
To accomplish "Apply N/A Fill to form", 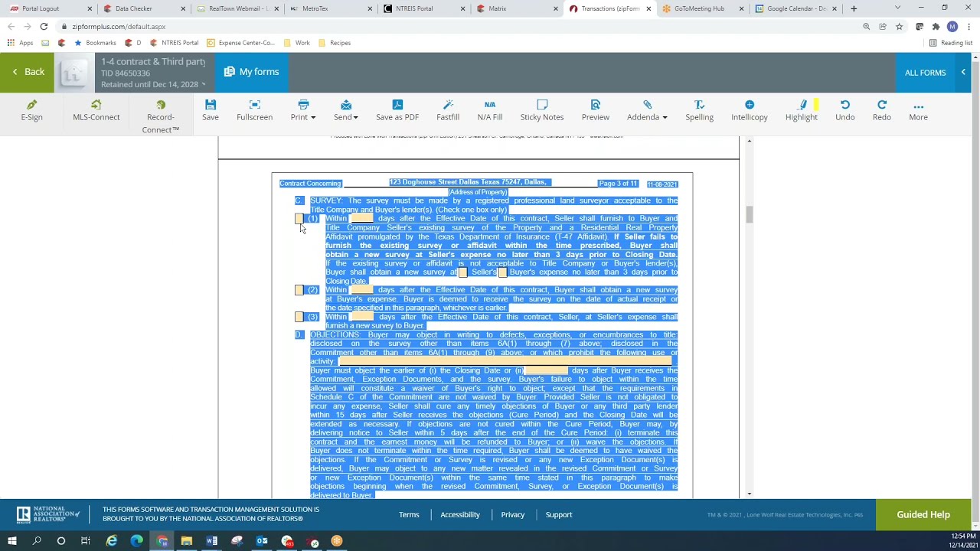I will (490, 110).
